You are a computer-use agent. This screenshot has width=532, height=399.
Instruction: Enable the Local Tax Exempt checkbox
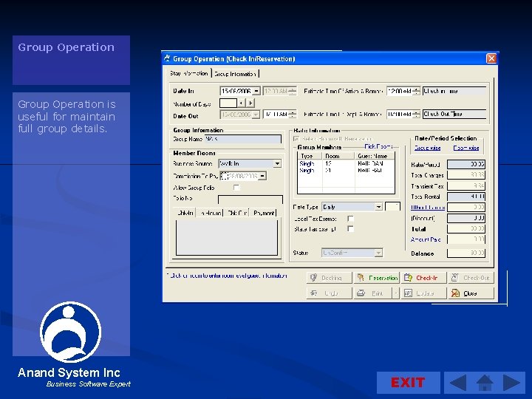point(350,219)
